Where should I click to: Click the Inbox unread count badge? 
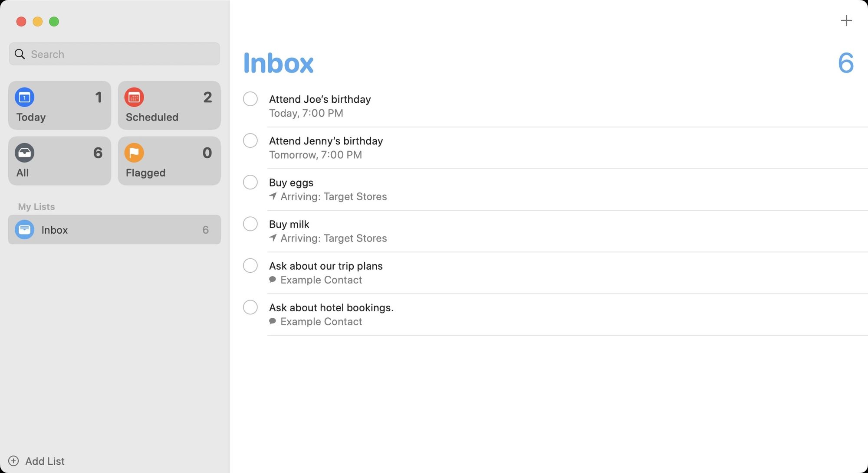point(206,229)
